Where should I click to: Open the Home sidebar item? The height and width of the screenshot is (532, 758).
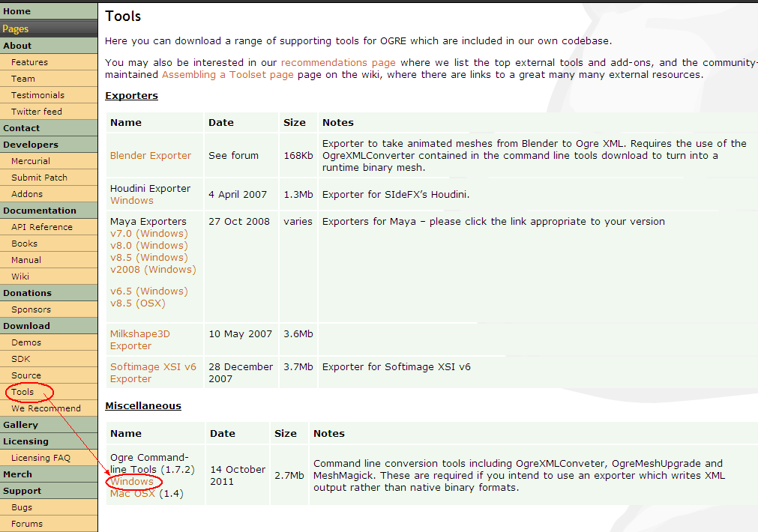pyautogui.click(x=48, y=11)
